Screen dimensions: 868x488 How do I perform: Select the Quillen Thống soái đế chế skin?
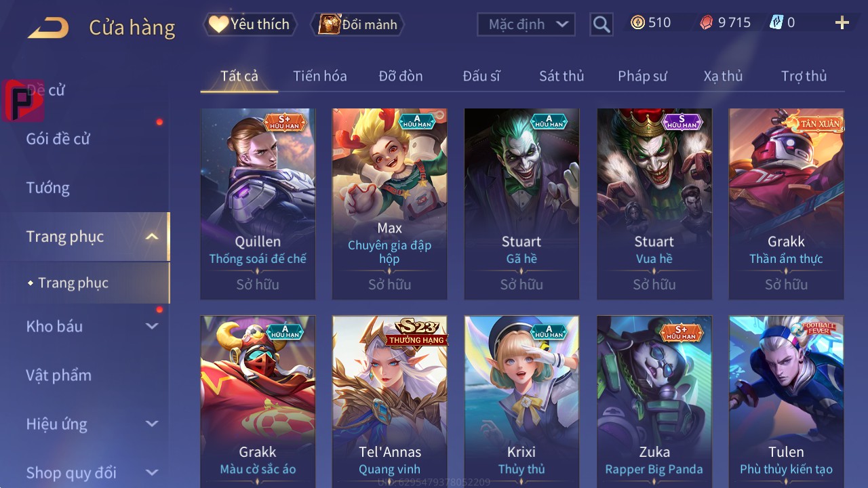pyautogui.click(x=258, y=203)
